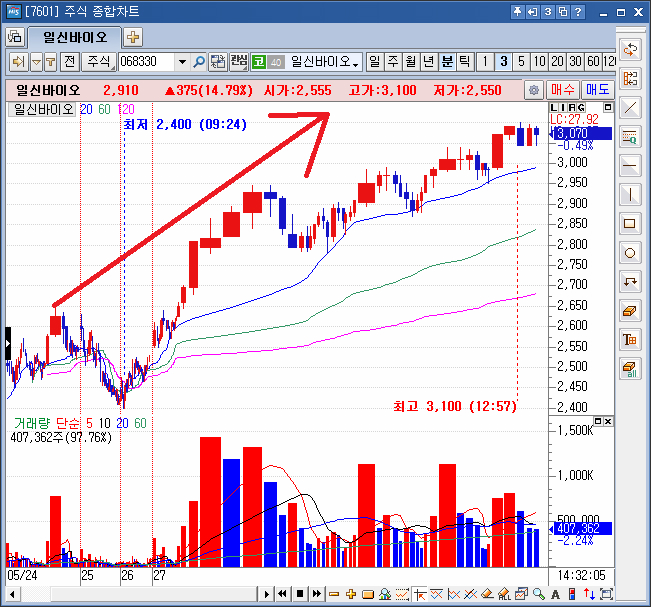Screen dimensions: 651x607
Task: Toggle the 분 (minute) chart period
Action: click(x=447, y=62)
